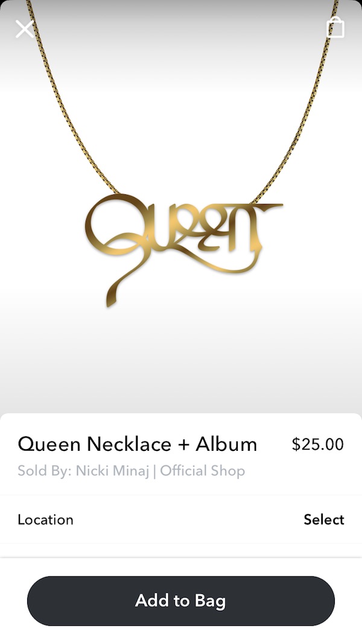Open the Select location dropdown
This screenshot has width=362, height=644.
tap(324, 520)
